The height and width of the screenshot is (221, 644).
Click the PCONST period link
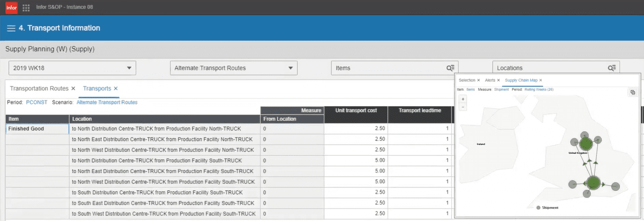[37, 102]
